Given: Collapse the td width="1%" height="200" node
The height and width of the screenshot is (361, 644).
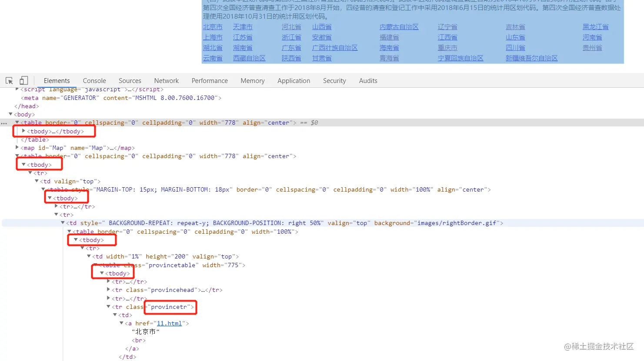Looking at the screenshot, I should click(89, 256).
